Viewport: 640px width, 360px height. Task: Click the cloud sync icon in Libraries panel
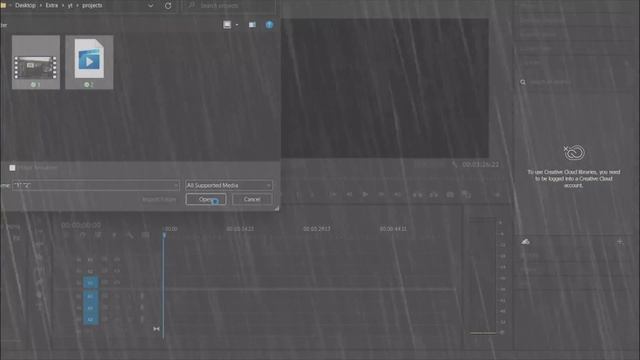525,242
